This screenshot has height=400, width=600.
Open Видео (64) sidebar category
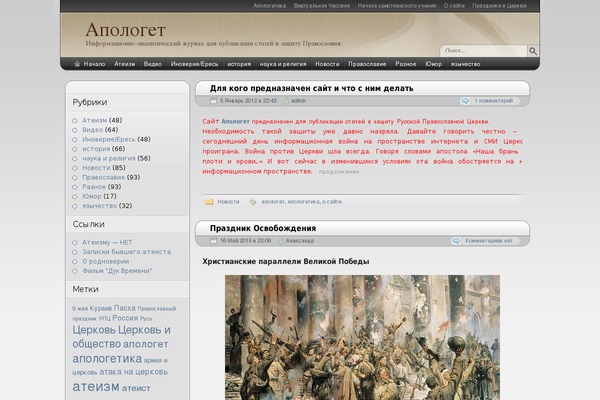(93, 130)
